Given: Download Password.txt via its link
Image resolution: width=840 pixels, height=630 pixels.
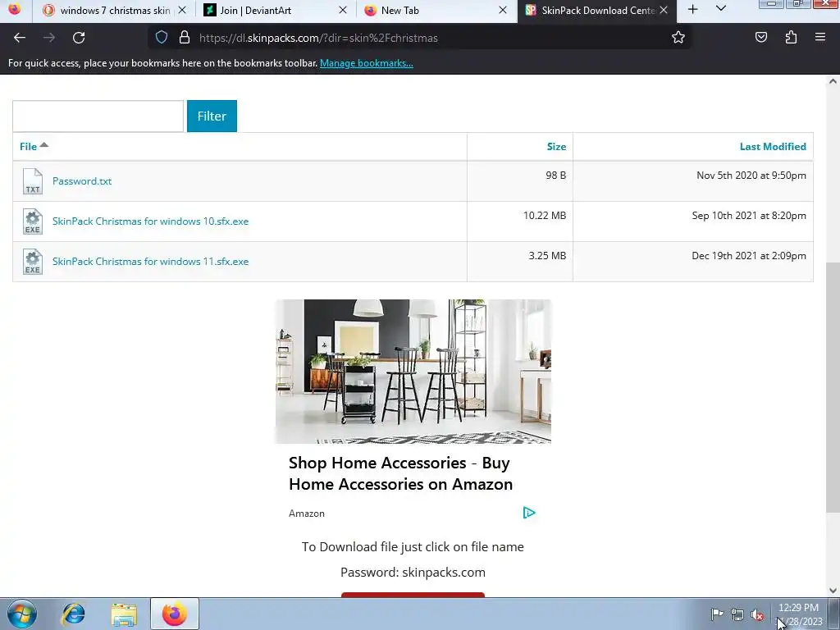Looking at the screenshot, I should click(x=82, y=181).
